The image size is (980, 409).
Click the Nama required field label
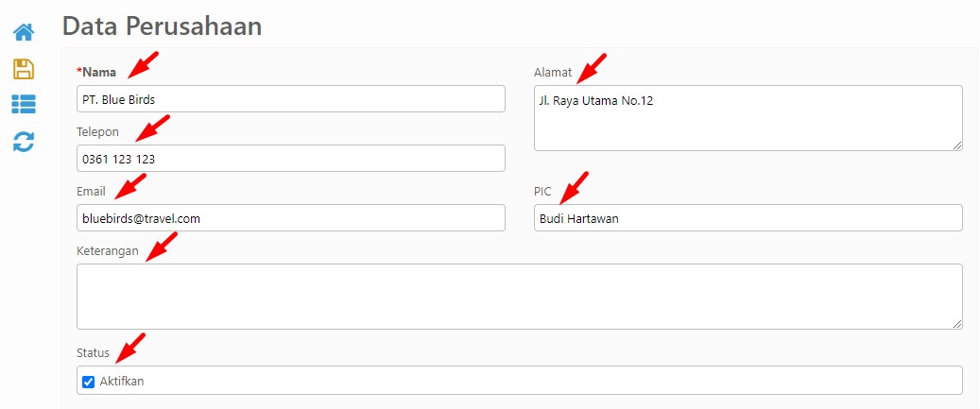[97, 73]
